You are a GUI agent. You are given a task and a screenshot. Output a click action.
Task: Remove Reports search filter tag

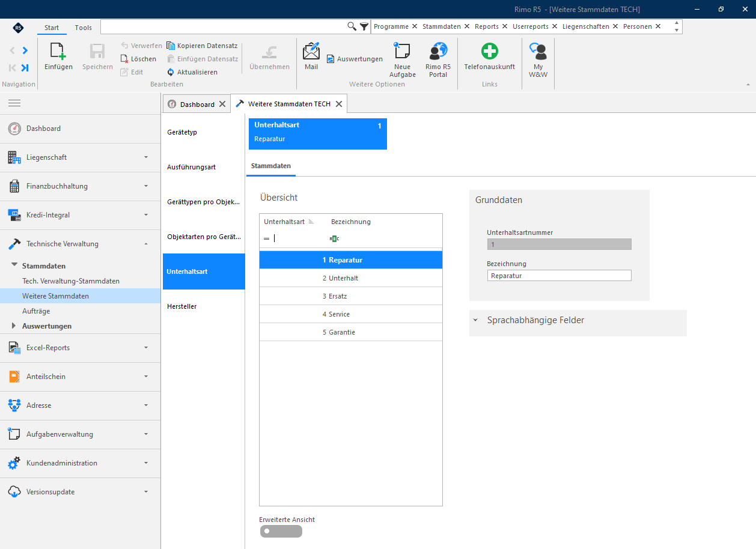pos(505,26)
